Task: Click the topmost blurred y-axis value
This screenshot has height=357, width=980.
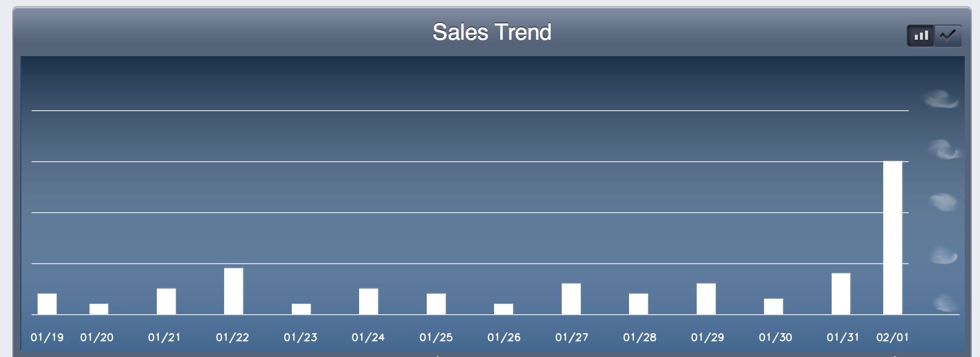Action: [941, 99]
